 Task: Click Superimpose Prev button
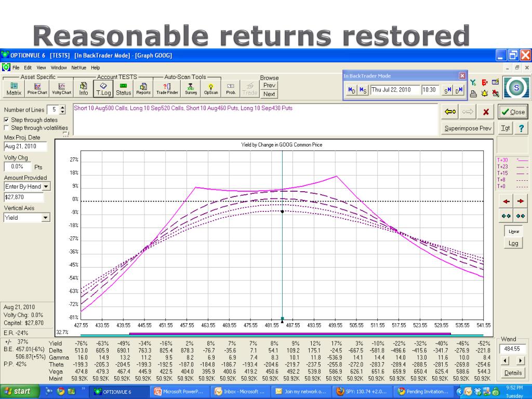pyautogui.click(x=468, y=128)
